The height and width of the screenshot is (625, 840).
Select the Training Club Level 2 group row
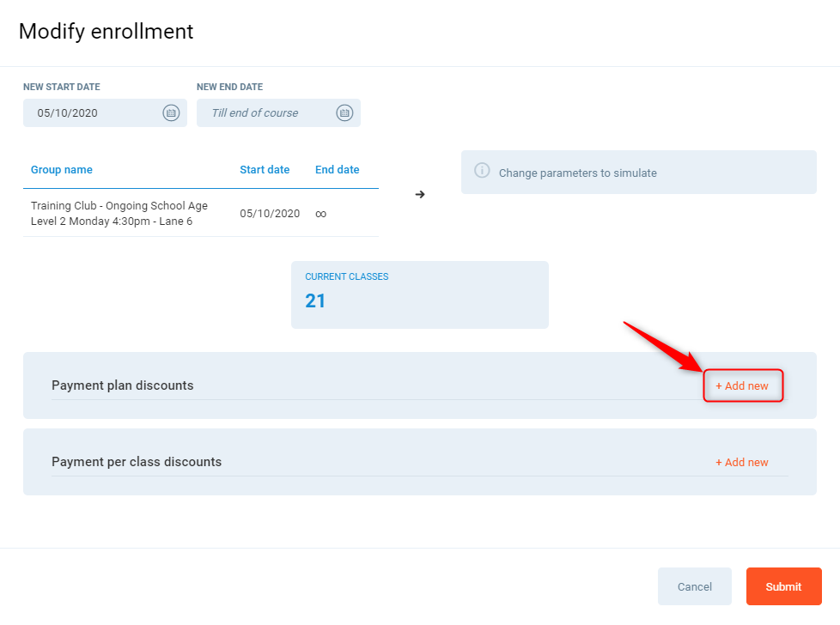pyautogui.click(x=119, y=214)
